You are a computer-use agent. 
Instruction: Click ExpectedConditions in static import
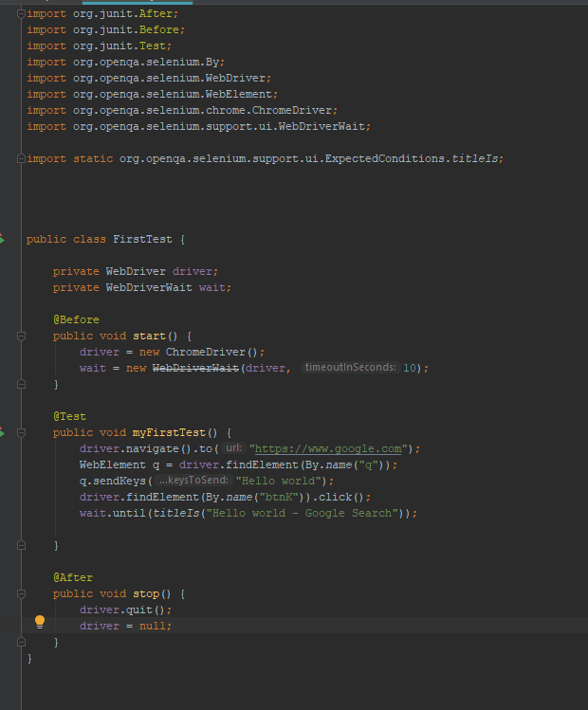(x=385, y=159)
